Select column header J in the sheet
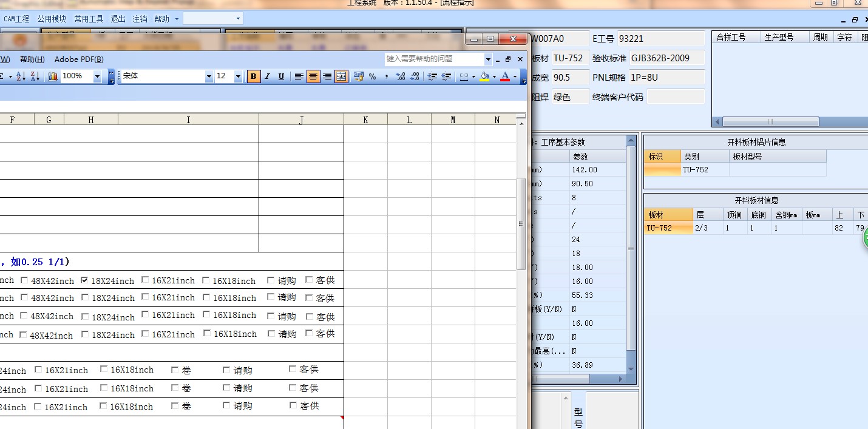 [x=301, y=120]
